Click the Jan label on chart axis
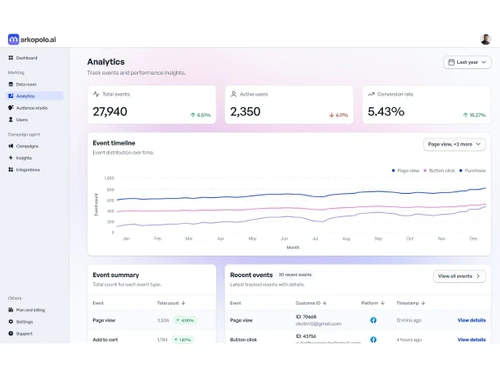The image size is (500, 375). click(126, 238)
